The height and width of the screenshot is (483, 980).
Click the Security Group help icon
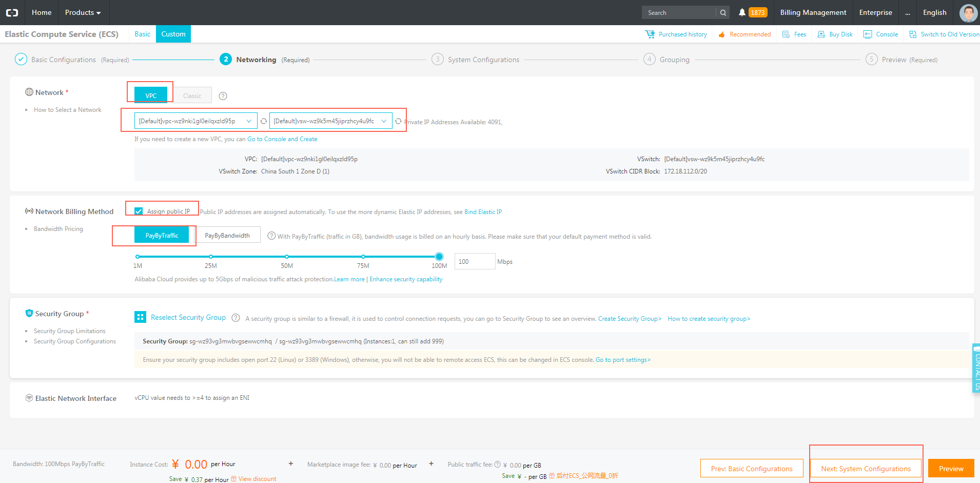[236, 318]
